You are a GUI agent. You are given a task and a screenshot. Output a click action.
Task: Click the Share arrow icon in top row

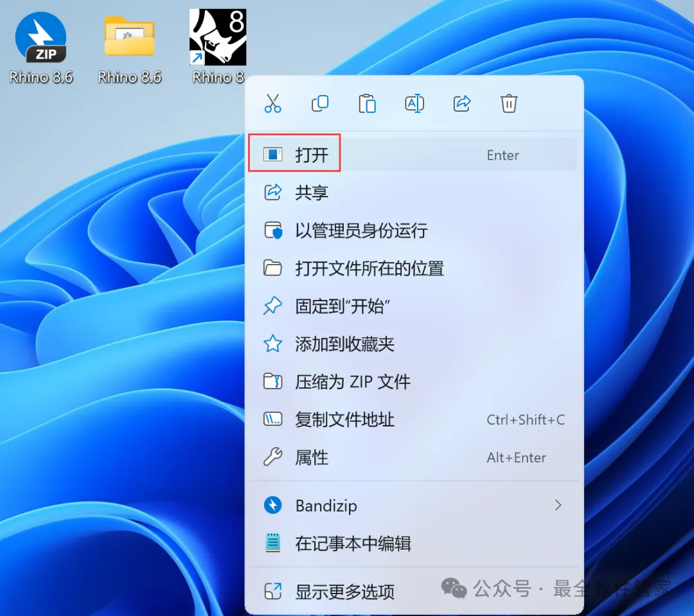(x=461, y=103)
